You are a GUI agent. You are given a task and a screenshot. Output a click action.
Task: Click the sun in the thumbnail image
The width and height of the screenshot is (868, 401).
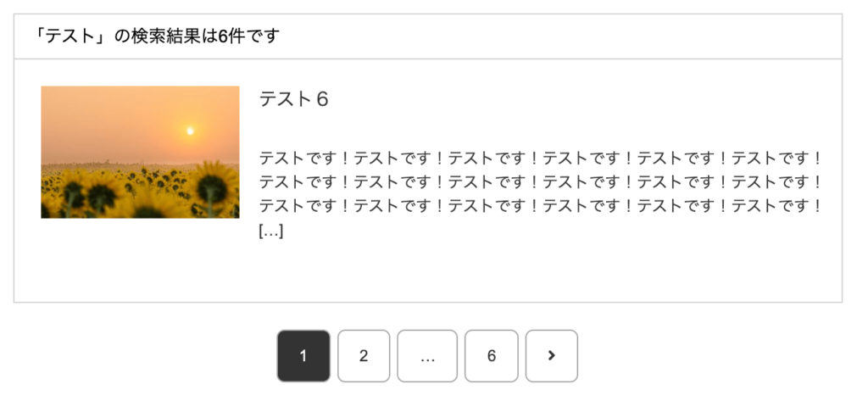click(x=190, y=131)
